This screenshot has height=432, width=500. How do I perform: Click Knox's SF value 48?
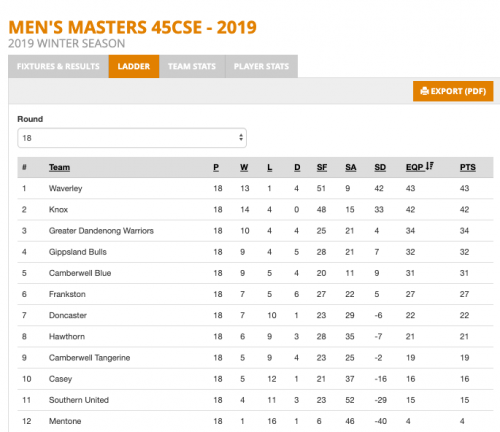[x=321, y=210]
